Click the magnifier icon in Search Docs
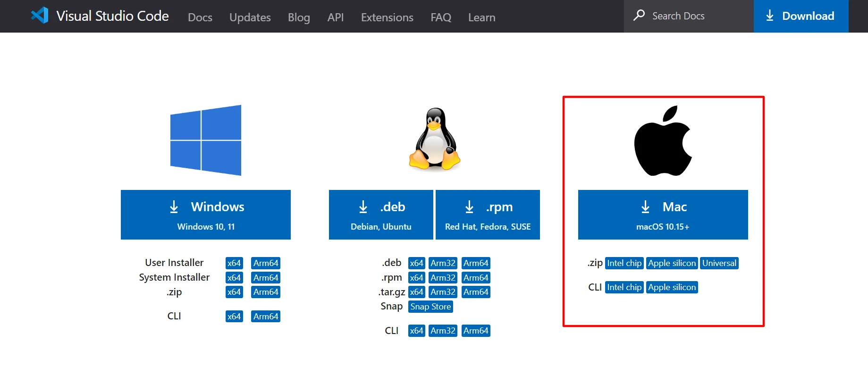Screen dimensions: 868x369 point(639,16)
